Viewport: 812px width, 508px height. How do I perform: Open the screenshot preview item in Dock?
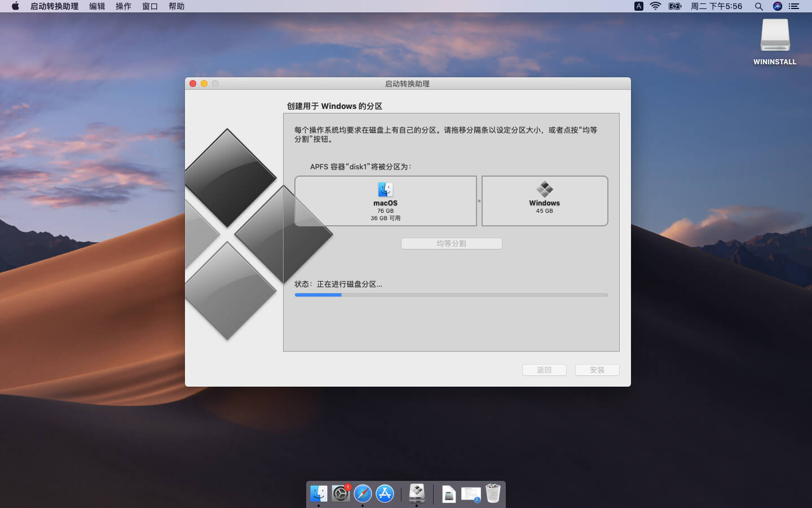471,494
